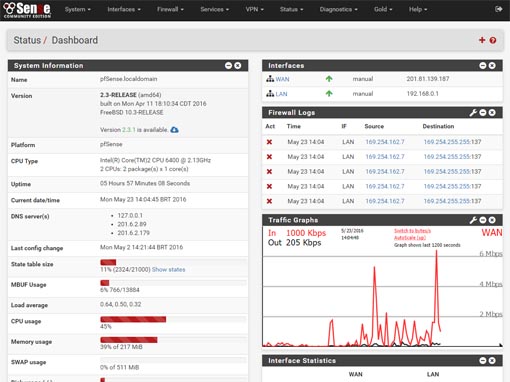Image resolution: width=510 pixels, height=382 pixels.
Task: Click DNS server 127.0.0.1 entry
Action: [130, 216]
